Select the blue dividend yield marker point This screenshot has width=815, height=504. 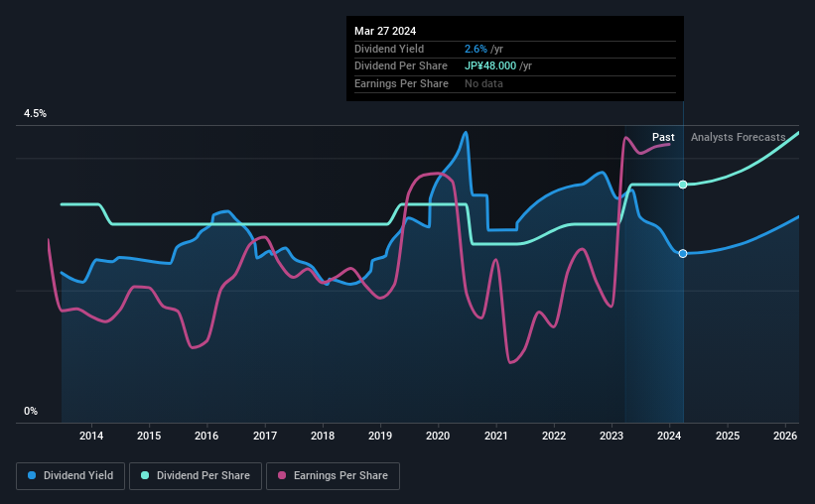click(683, 254)
